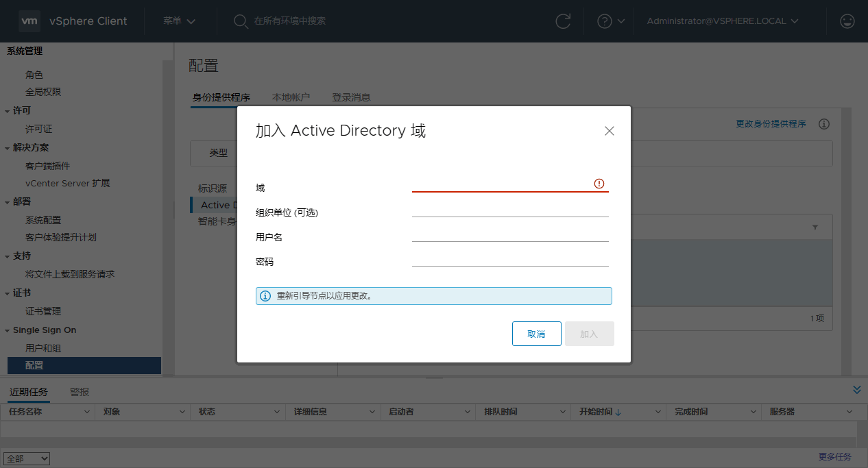Open the 菜单 dropdown
The height and width of the screenshot is (468, 868).
click(x=179, y=21)
